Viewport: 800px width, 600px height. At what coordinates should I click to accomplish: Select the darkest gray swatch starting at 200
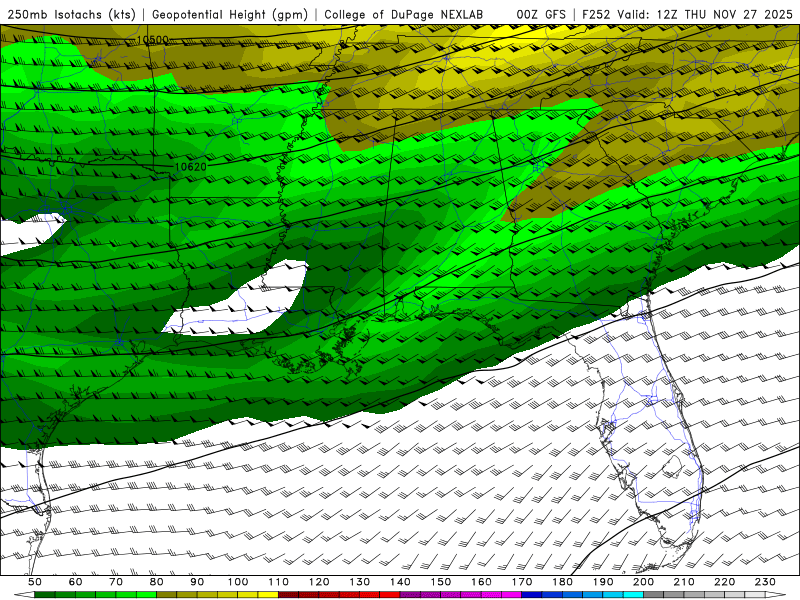[x=654, y=595]
